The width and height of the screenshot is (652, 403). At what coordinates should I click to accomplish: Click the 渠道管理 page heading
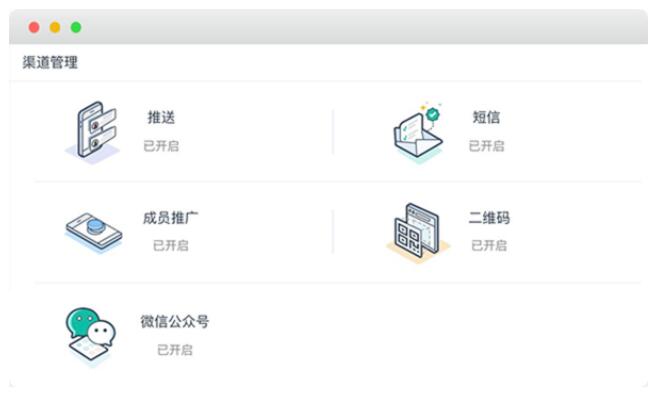click(x=50, y=63)
